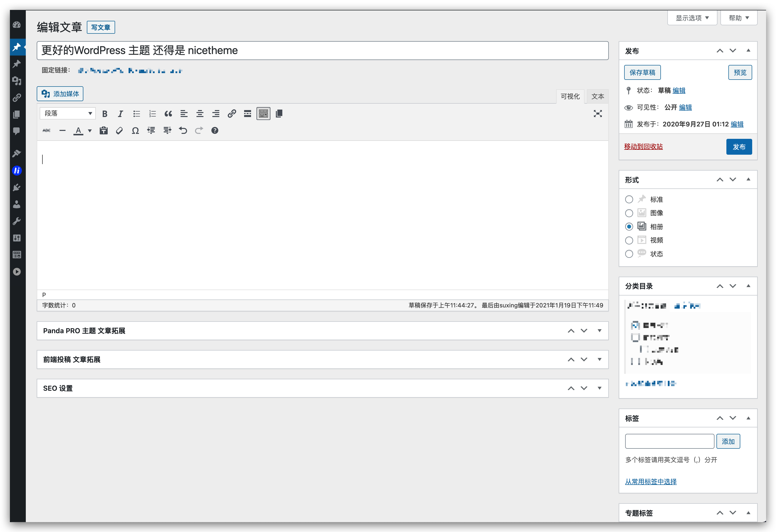Click the page break icon
This screenshot has height=532, width=776.
[279, 114]
